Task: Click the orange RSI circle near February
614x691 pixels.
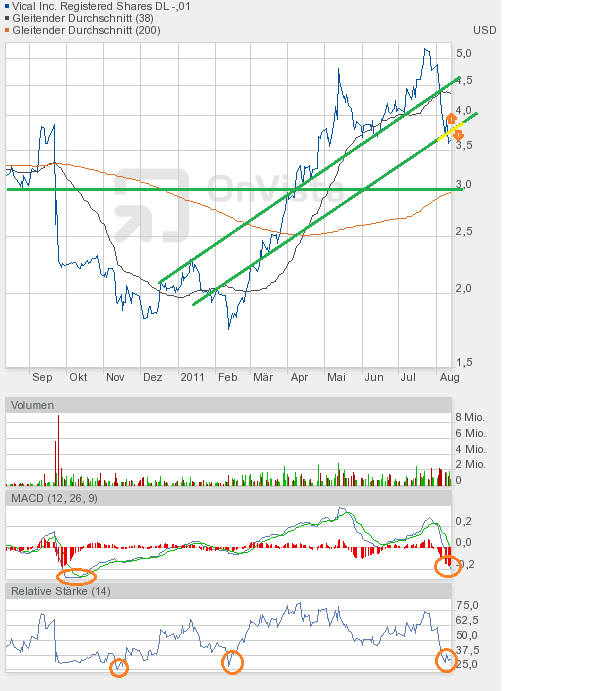Action: [x=232, y=661]
